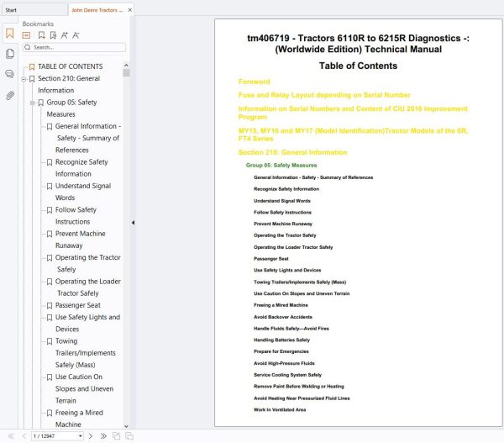Close the John Deere Tractors tab
This screenshot has width=504, height=443.
tap(130, 10)
